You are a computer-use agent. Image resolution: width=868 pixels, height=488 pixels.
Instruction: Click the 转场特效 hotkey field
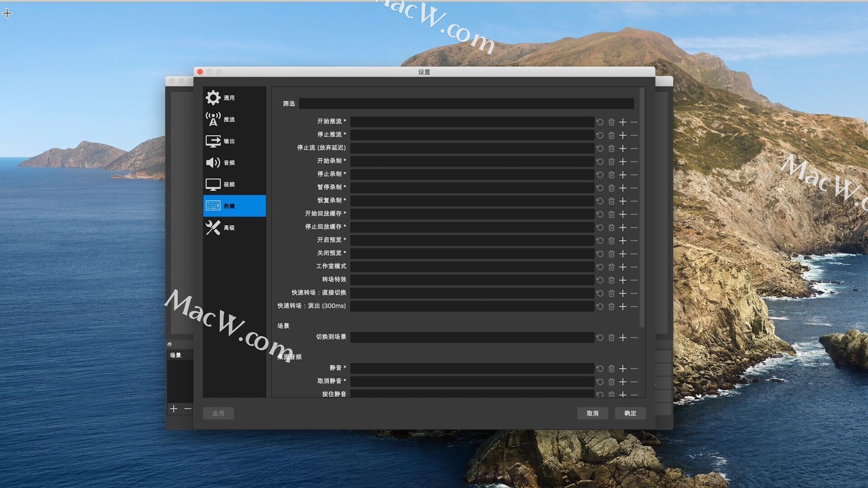click(x=472, y=280)
